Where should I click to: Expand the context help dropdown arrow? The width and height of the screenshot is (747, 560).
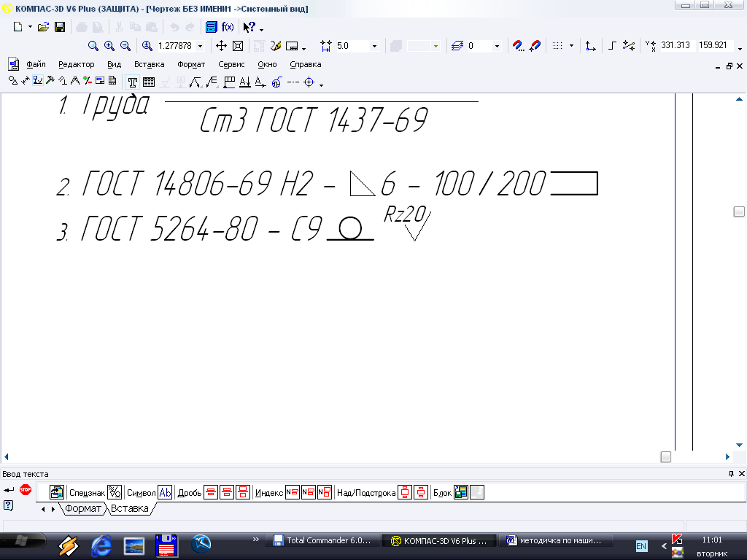click(x=262, y=29)
